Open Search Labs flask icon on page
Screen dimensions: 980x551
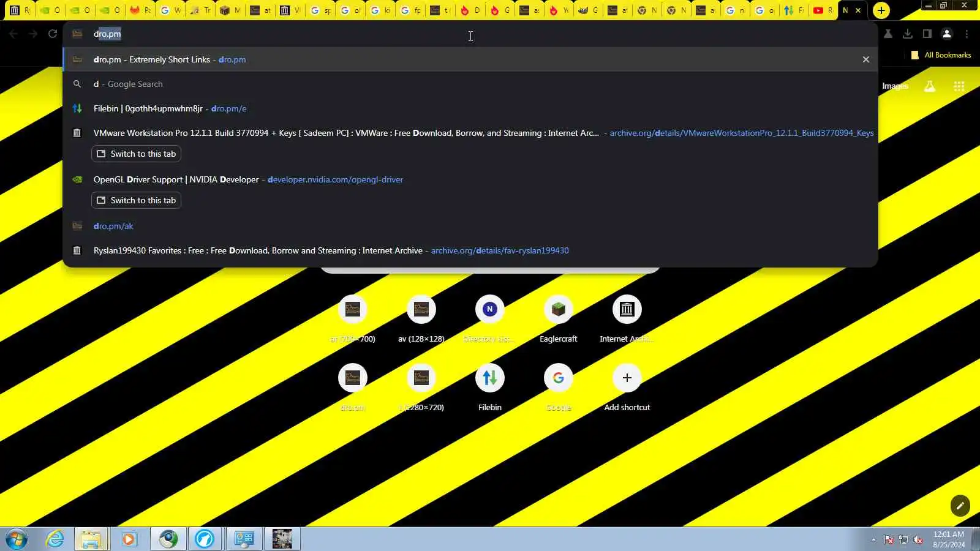coord(930,86)
